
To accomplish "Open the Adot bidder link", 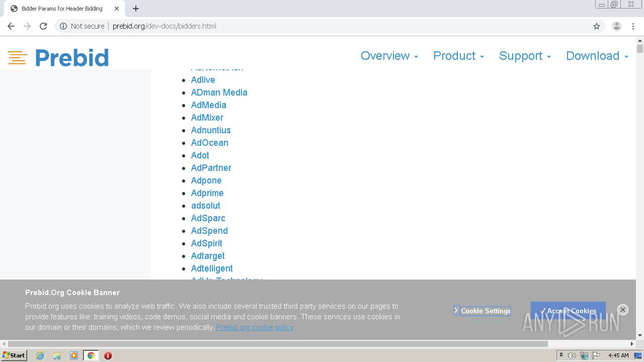I will click(200, 155).
